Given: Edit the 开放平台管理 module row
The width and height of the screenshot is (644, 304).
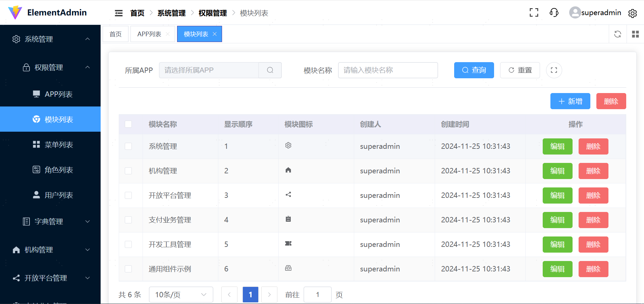Looking at the screenshot, I should coord(557,196).
